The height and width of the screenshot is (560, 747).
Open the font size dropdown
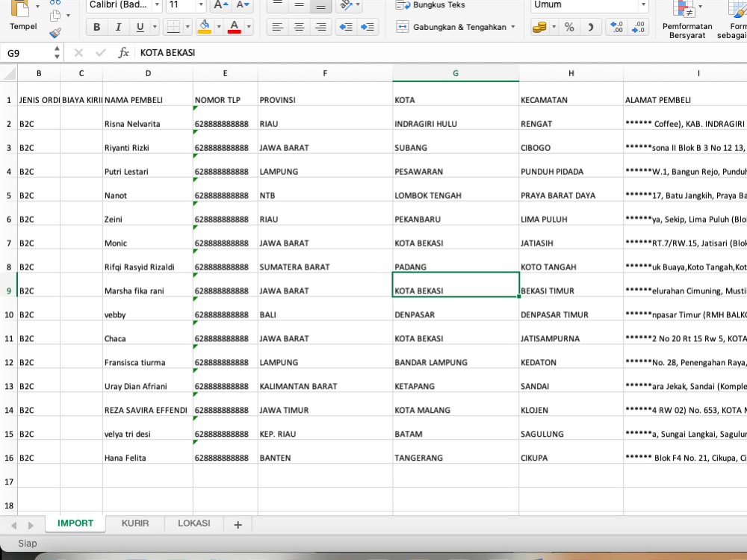[x=200, y=4]
